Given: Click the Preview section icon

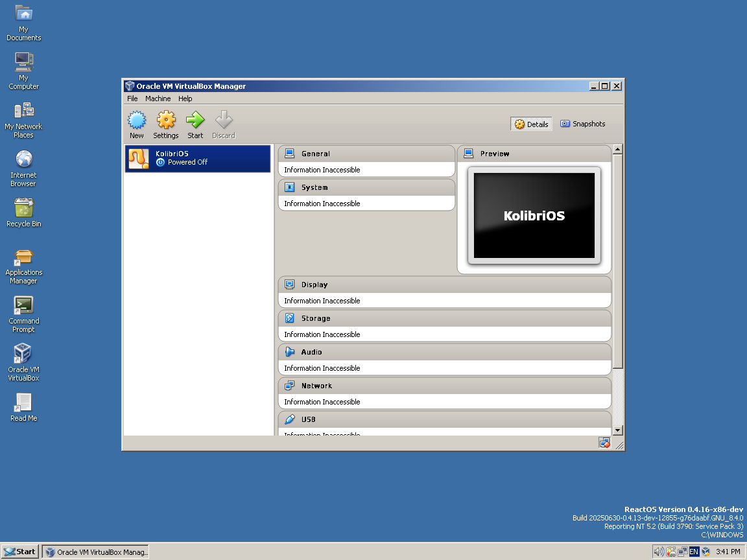Looking at the screenshot, I should coord(468,154).
